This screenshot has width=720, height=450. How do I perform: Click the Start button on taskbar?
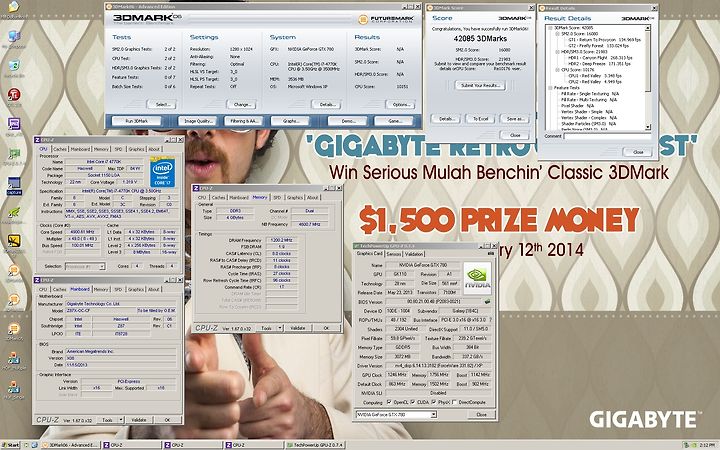[10, 445]
